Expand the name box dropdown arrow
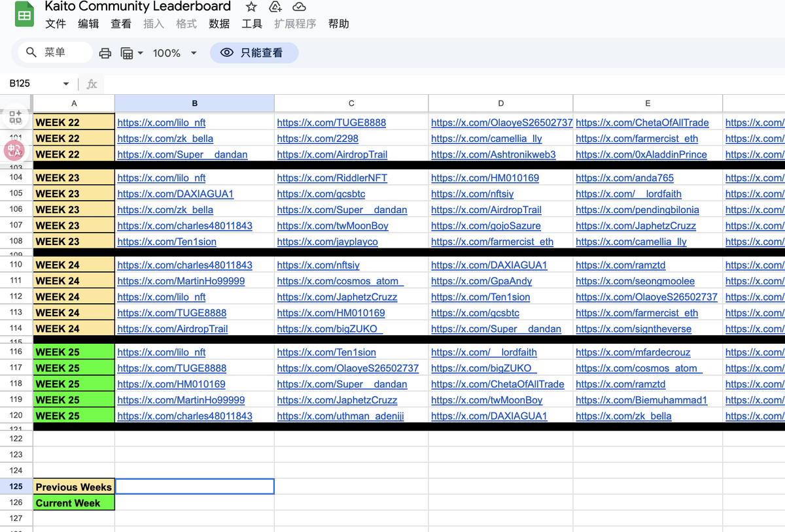 [66, 84]
